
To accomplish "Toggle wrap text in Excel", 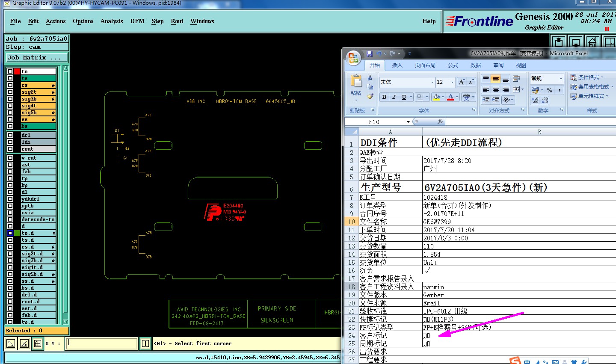I will coord(516,79).
